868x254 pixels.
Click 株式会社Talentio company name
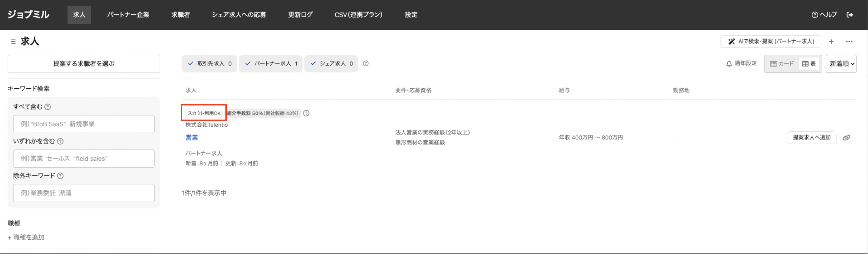coord(207,125)
